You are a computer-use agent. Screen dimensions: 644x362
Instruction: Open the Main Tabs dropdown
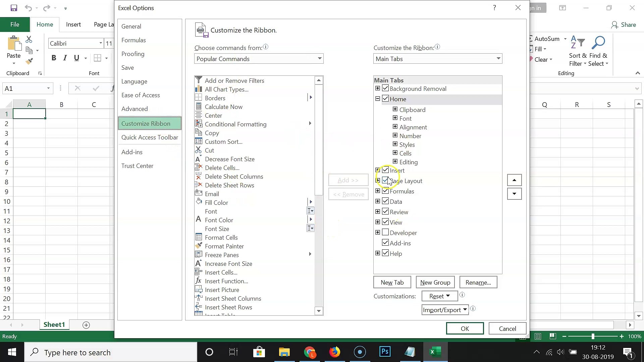pos(438,59)
